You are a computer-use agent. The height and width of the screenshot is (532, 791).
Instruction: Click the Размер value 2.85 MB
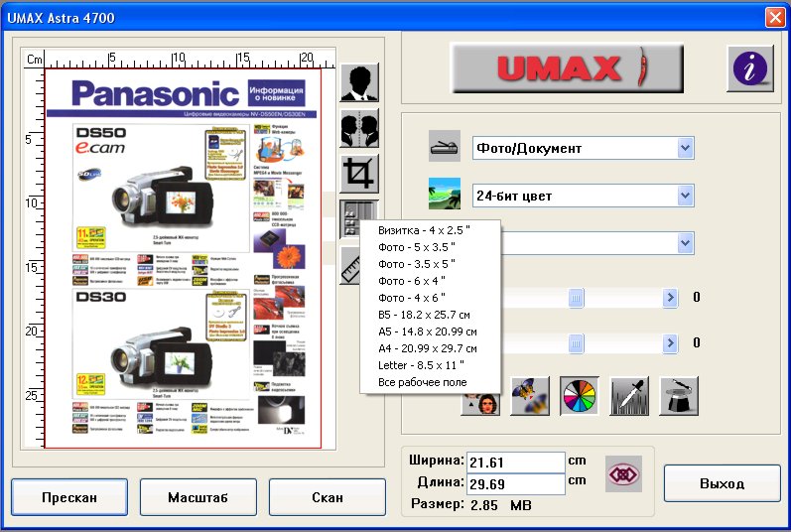click(501, 505)
